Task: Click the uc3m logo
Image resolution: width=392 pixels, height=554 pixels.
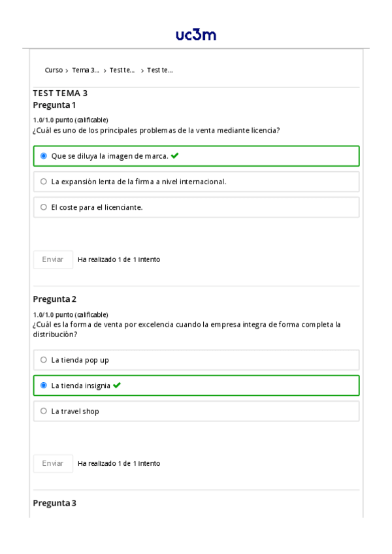Action: point(195,35)
